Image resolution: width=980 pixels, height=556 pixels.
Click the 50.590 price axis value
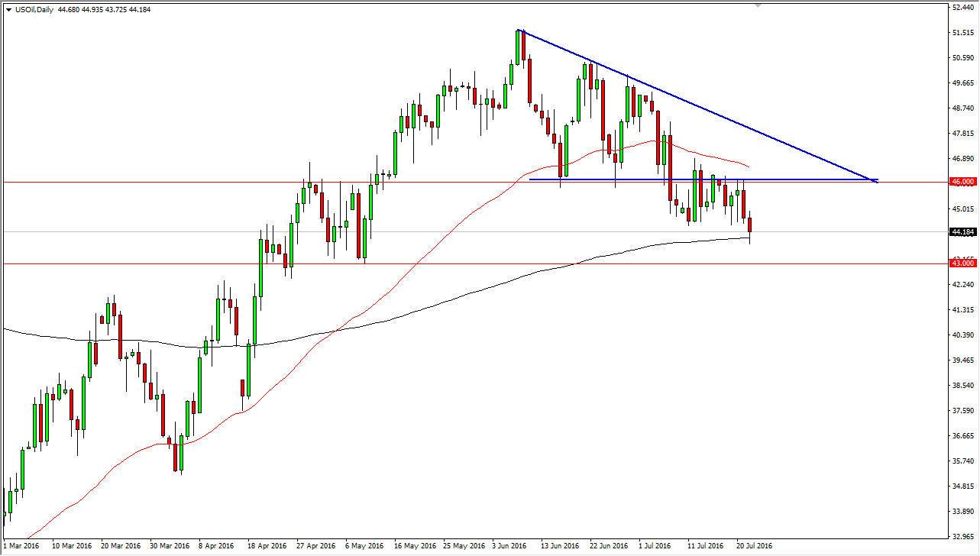point(962,57)
